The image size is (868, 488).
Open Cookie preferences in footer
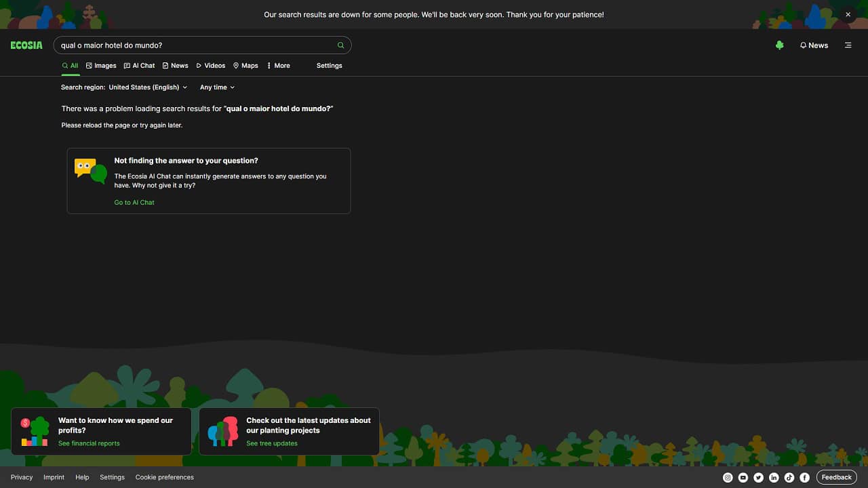coord(165,477)
